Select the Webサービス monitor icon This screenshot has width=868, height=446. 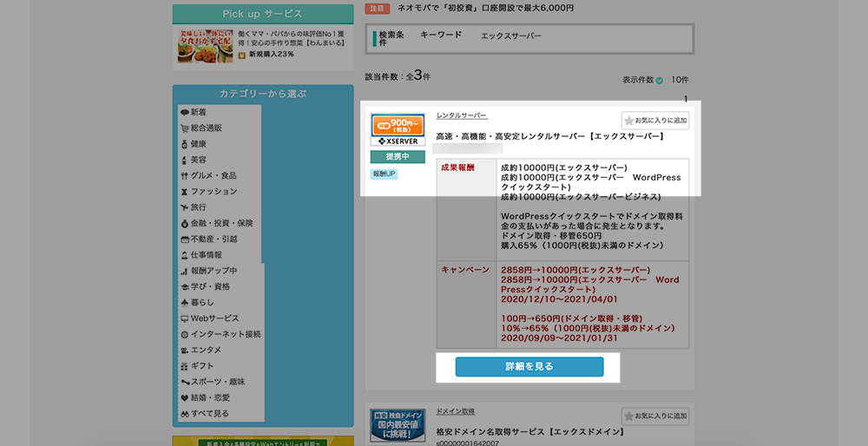[x=185, y=318]
